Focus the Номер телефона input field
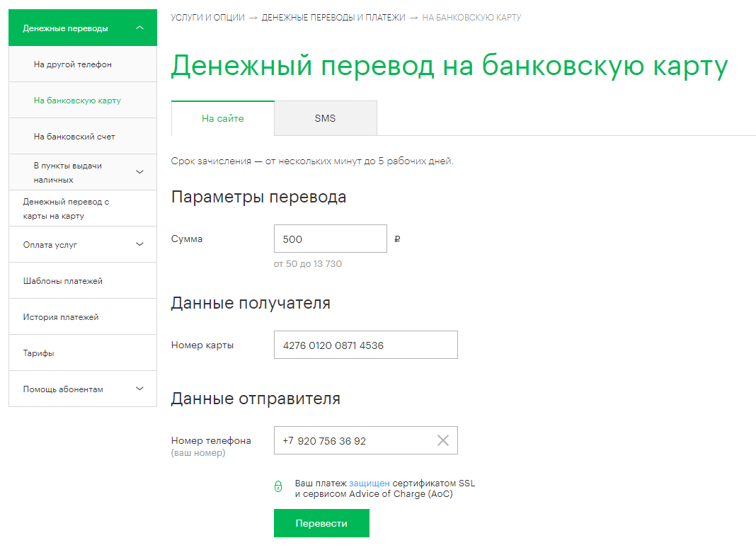 coord(365,440)
